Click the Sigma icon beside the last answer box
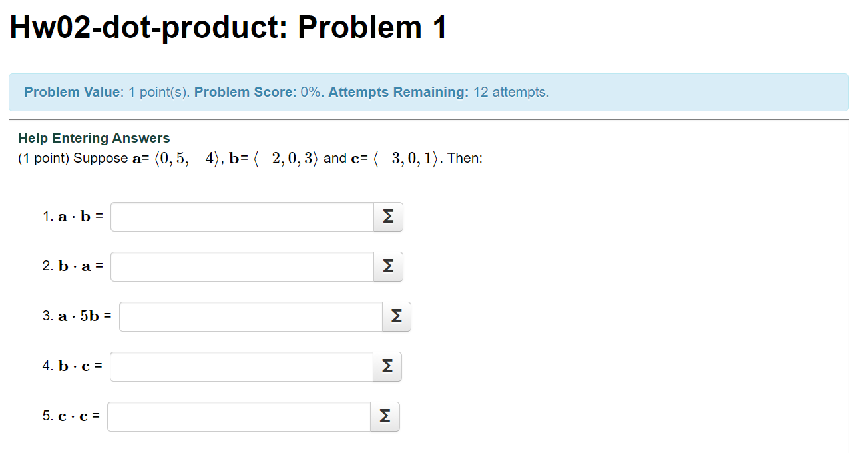This screenshot has height=453, width=868. pos(385,416)
